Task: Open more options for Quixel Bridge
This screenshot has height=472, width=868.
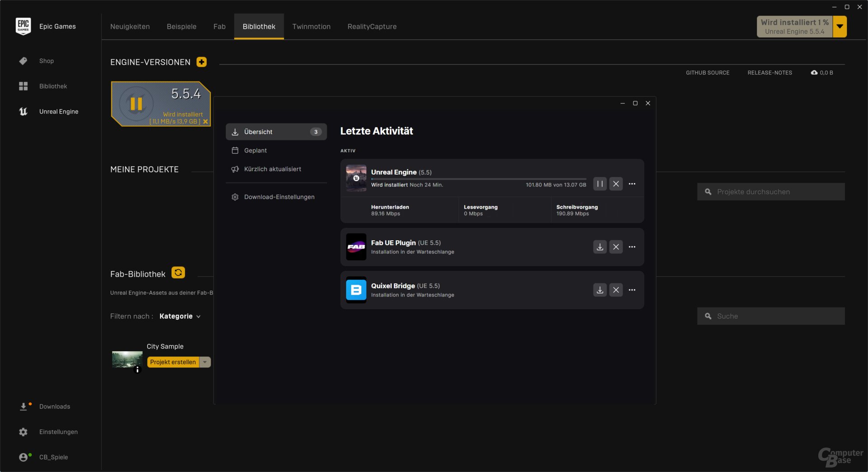Action: point(632,290)
